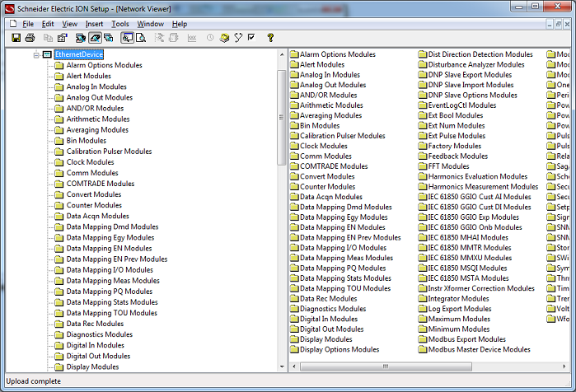The width and height of the screenshot is (576, 392).
Task: Open the View menu
Action: click(x=70, y=24)
